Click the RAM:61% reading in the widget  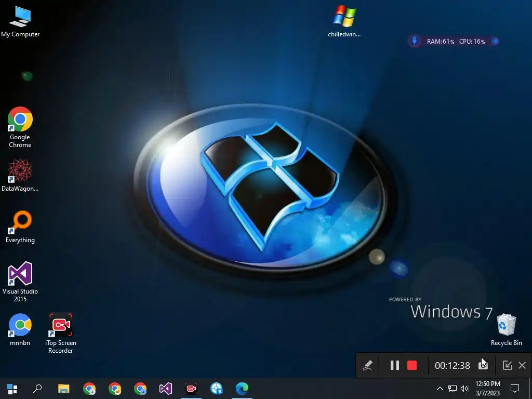pos(441,42)
